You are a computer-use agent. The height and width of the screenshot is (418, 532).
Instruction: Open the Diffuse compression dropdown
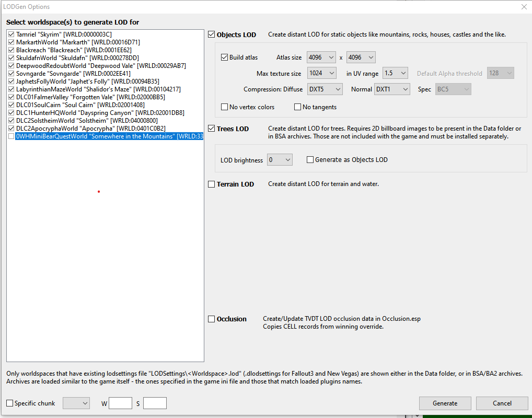click(325, 89)
